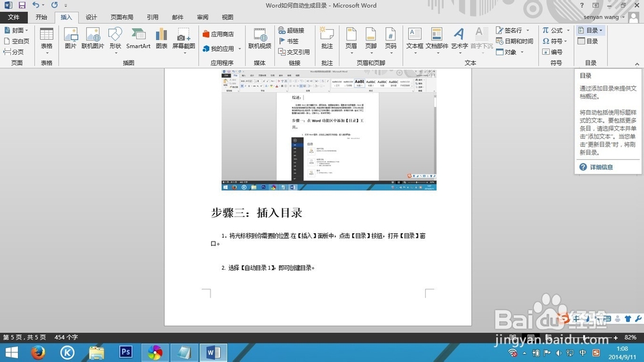This screenshot has width=644, height=362.
Task: Open the highlighted 目录 dropdown button
Action: 590,30
